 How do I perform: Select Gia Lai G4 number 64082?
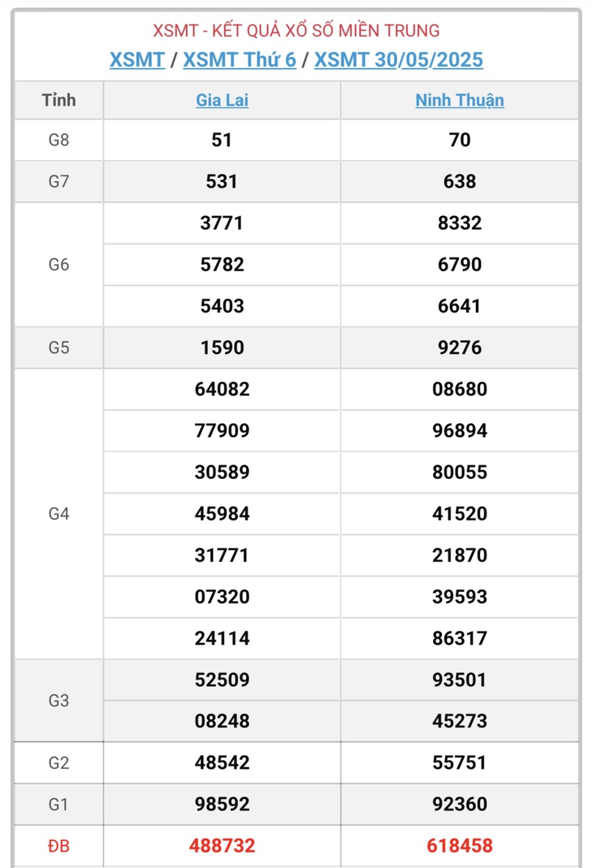tap(222, 389)
